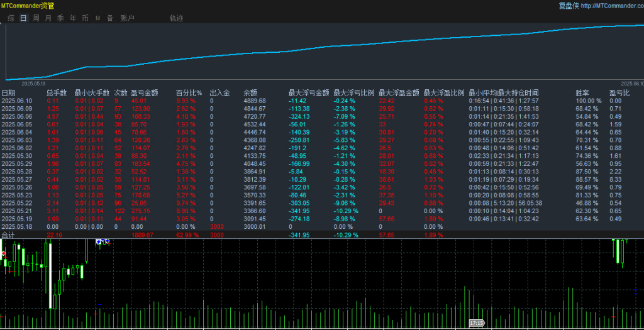Open the 季 quarterly tab
644x330 pixels.
(60, 18)
